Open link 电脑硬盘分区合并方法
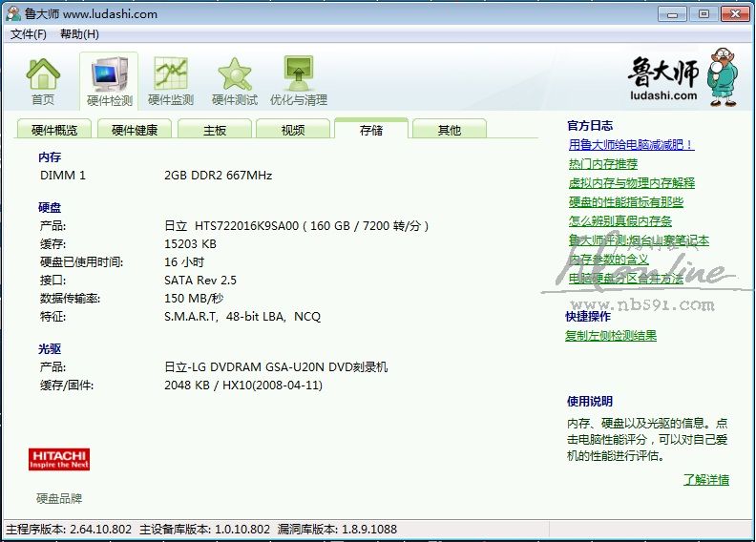 [x=626, y=279]
